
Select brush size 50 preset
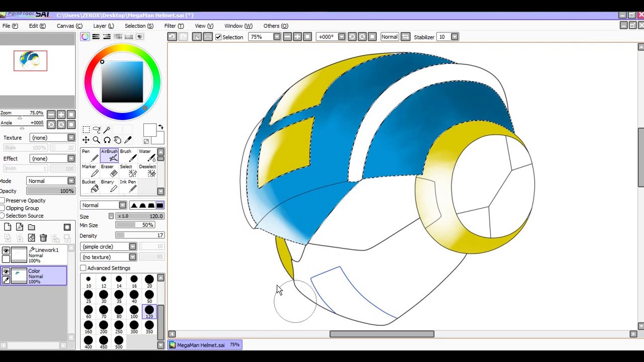[149, 296]
